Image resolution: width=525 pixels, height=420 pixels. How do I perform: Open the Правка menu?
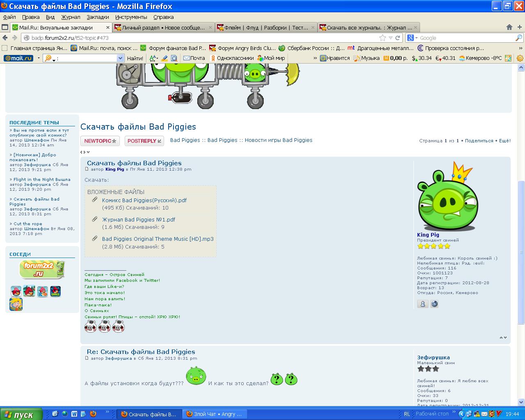click(31, 17)
